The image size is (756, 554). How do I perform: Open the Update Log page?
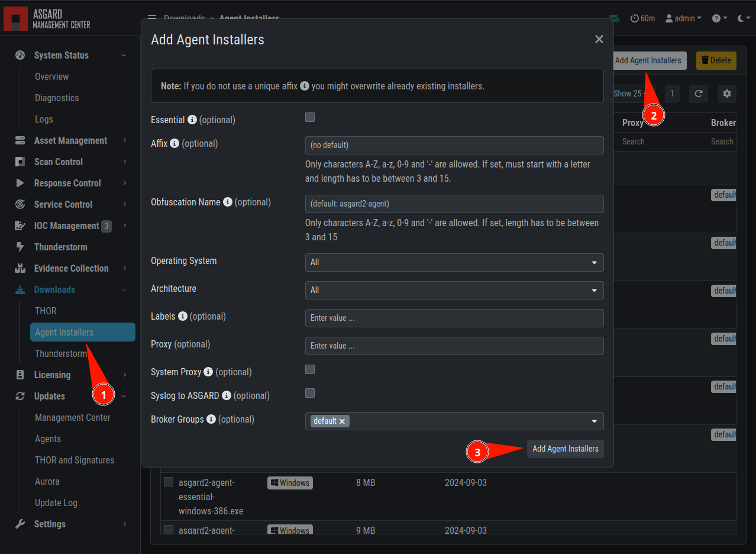click(x=56, y=503)
